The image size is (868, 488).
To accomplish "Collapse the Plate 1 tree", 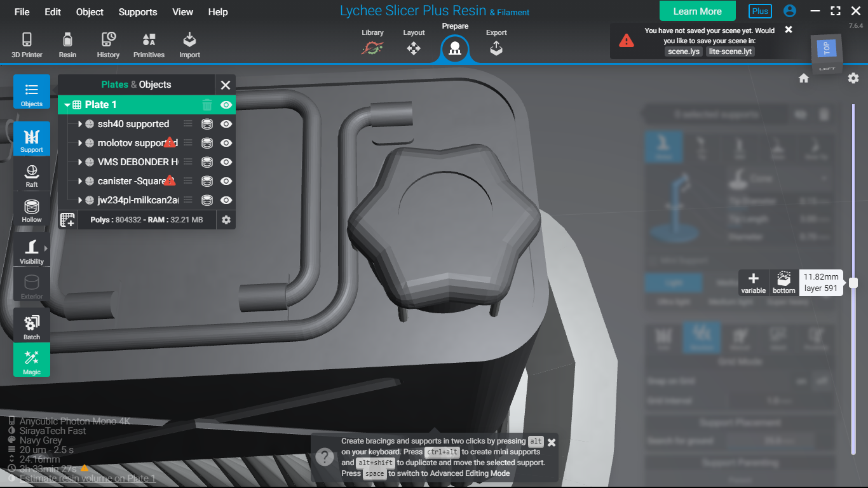I will (67, 105).
